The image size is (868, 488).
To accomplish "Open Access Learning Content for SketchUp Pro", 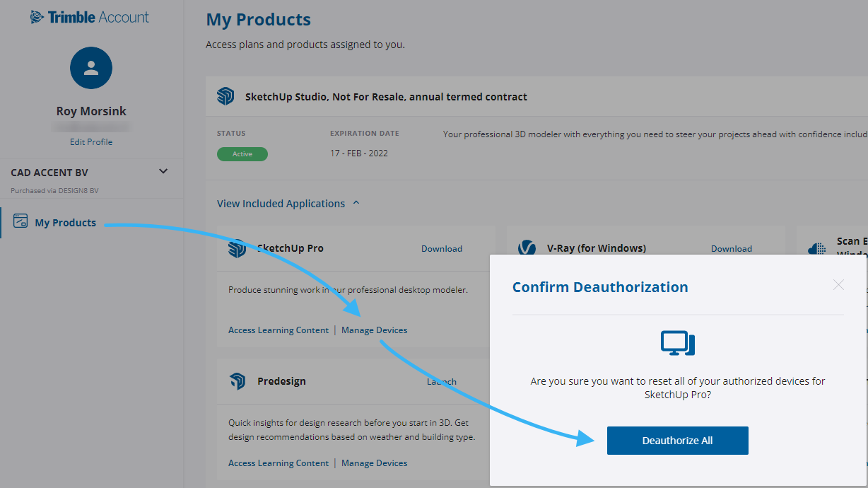I will click(x=278, y=330).
